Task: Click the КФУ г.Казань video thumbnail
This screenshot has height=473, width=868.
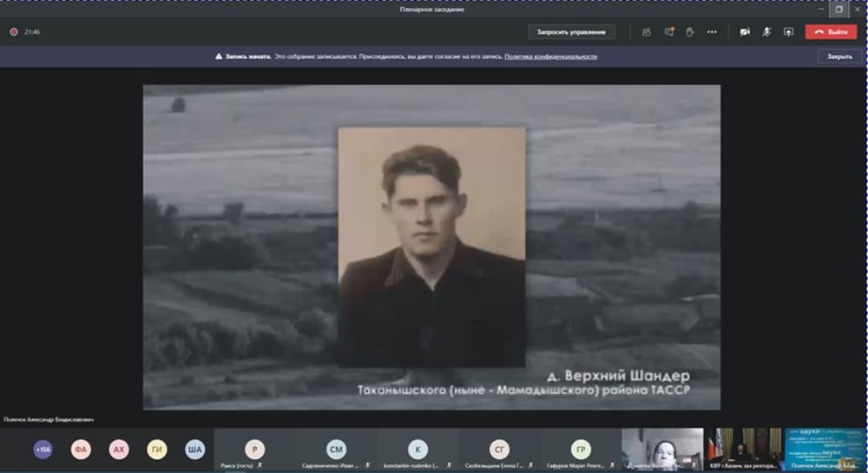Action: click(745, 448)
